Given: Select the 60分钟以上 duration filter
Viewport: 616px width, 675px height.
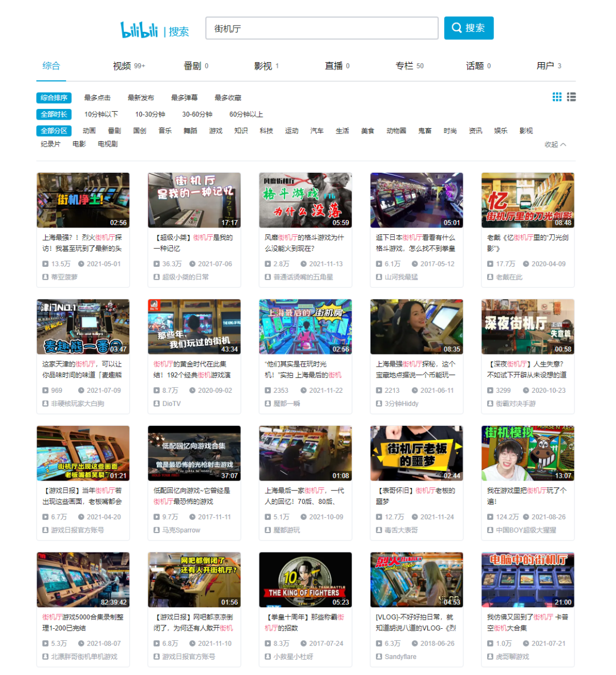Looking at the screenshot, I should 246,114.
